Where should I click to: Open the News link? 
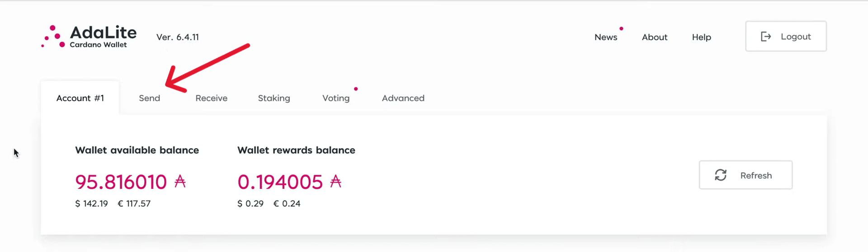pyautogui.click(x=606, y=37)
